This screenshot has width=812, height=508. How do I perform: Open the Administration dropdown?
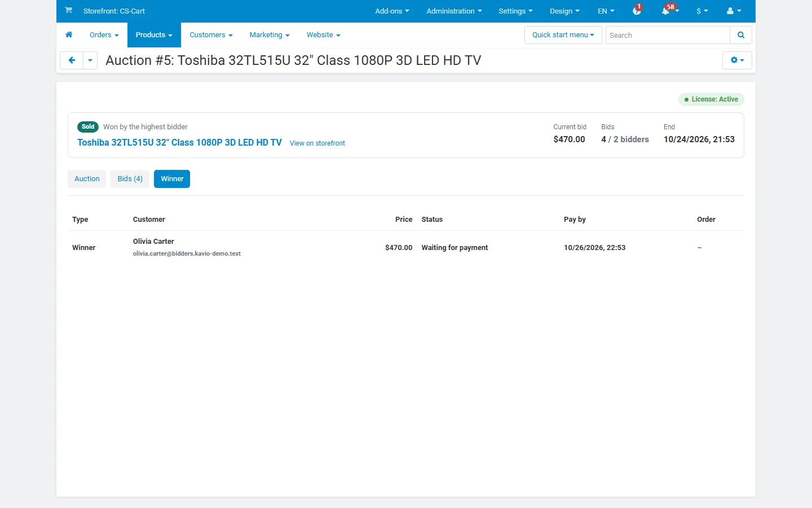coord(454,11)
